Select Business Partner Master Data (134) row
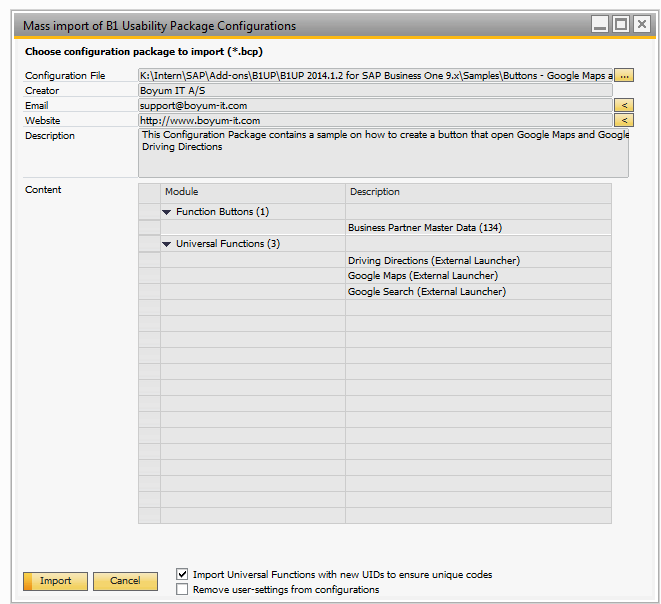 (424, 228)
